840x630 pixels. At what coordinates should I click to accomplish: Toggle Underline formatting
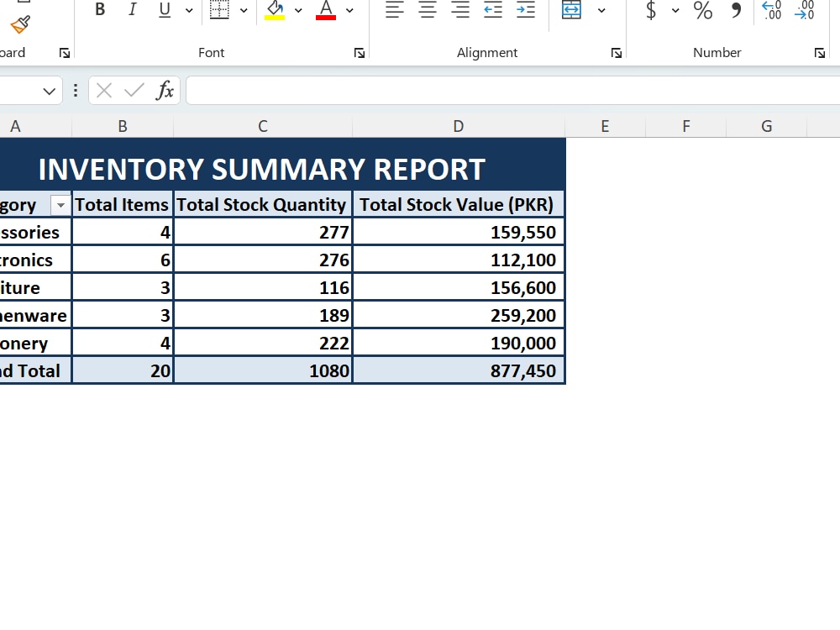tap(165, 9)
